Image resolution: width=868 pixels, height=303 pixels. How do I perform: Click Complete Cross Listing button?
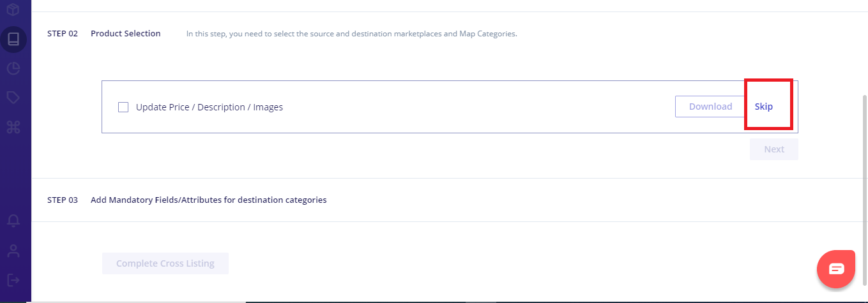(165, 263)
